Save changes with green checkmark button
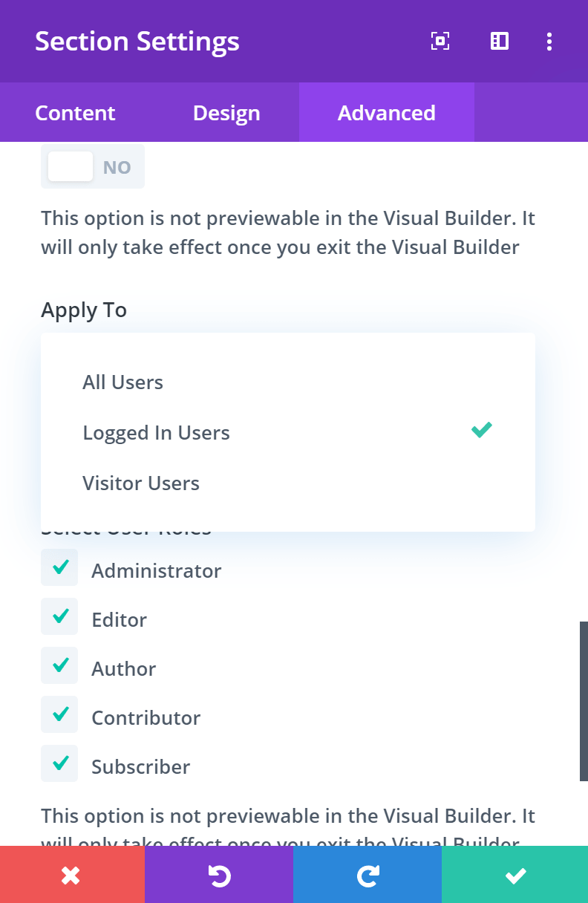This screenshot has height=903, width=588. (x=515, y=875)
